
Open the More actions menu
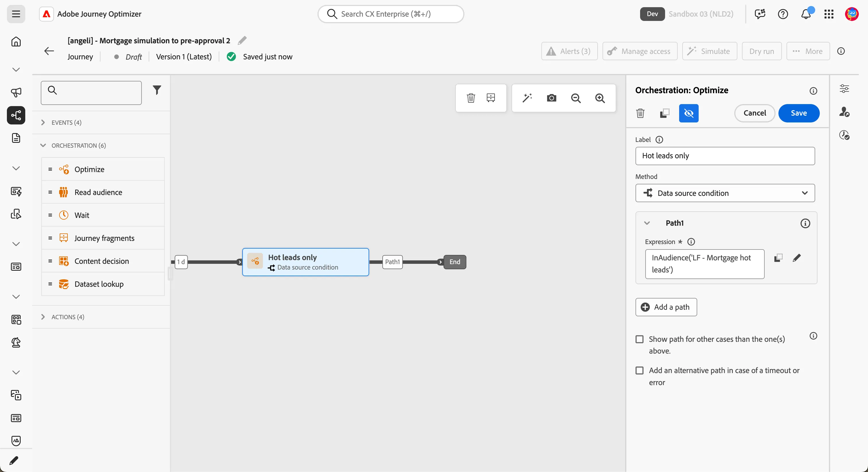point(808,51)
